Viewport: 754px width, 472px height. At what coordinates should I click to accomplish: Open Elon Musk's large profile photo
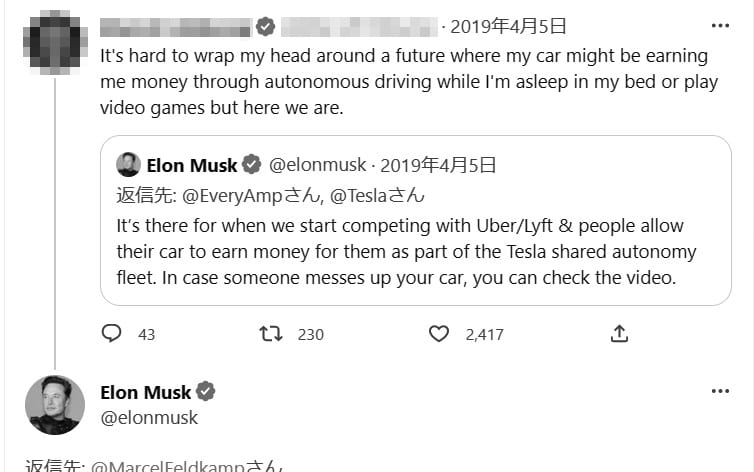(54, 404)
